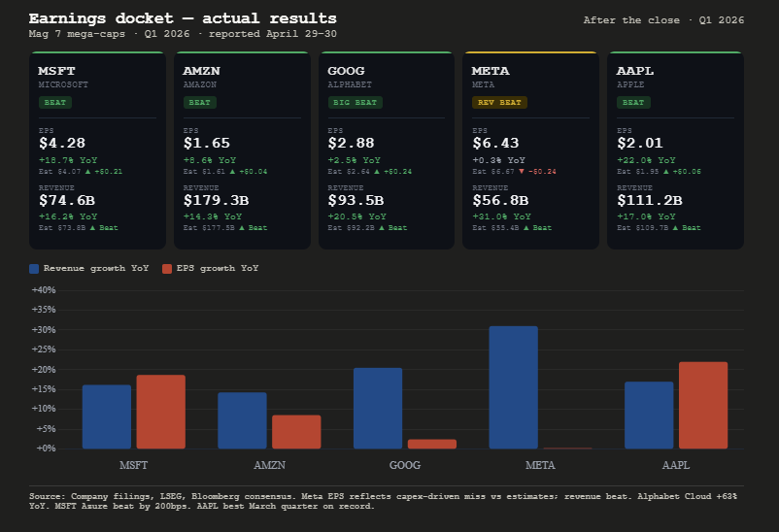Click the AAPL blue revenue growth bar
This screenshot has height=532, width=779.
(x=650, y=416)
